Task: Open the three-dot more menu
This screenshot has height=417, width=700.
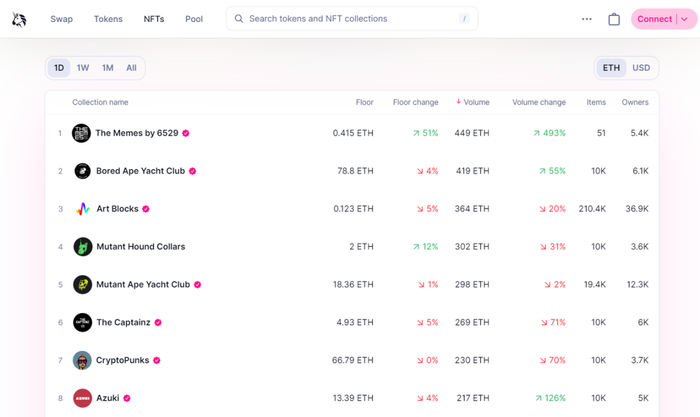Action: click(587, 19)
